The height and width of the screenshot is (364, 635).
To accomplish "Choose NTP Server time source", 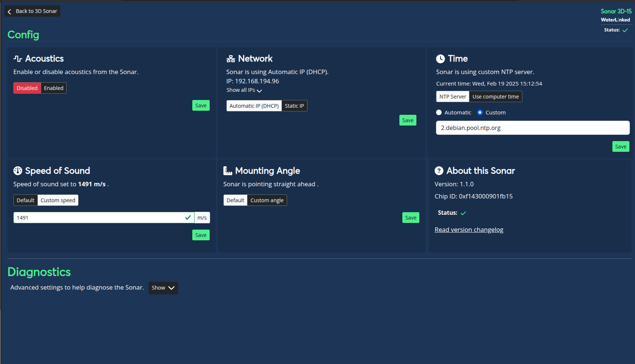I will 453,97.
